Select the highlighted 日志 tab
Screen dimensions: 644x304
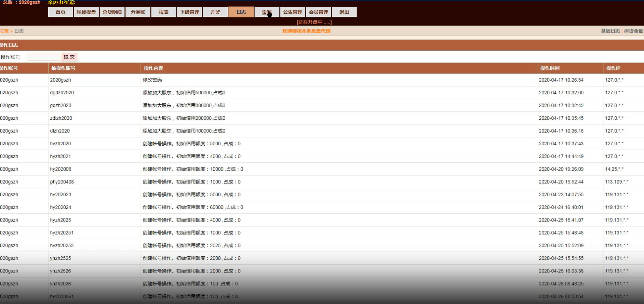pyautogui.click(x=241, y=12)
